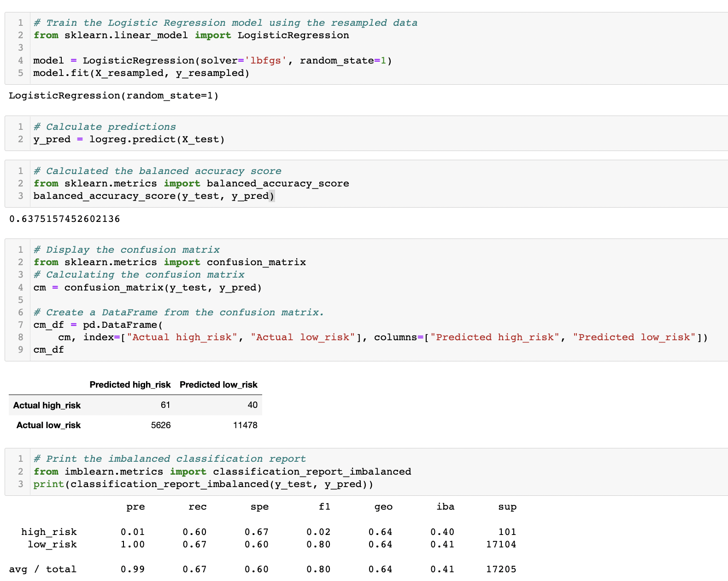Screen dimensions: 728x581
Task: Click the pd.DataFrame( line in confusion matrix cell
Action: [98, 325]
